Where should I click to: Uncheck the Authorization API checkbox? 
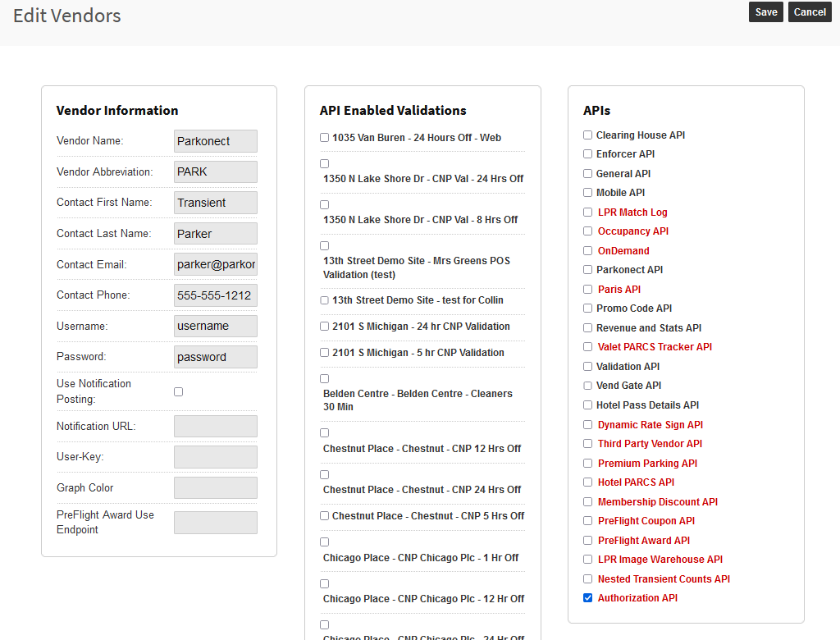point(587,598)
